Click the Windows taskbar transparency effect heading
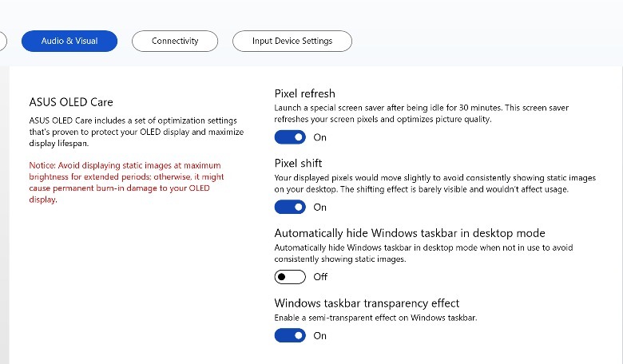Screen dimensions: 623x364 pyautogui.click(x=367, y=303)
